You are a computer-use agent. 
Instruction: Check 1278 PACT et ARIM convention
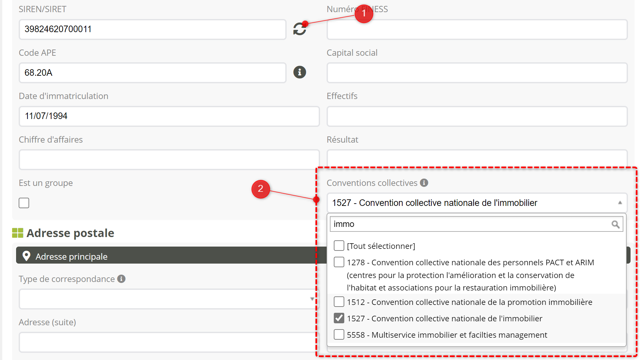tap(339, 262)
